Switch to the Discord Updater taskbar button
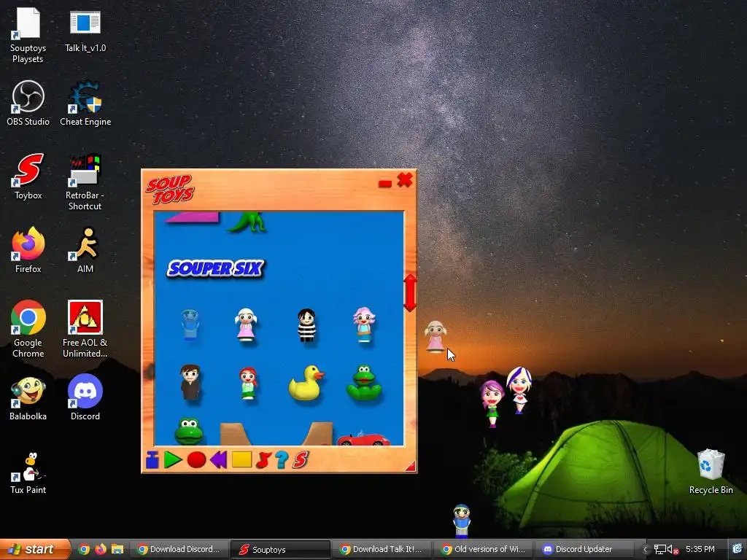 (584, 550)
